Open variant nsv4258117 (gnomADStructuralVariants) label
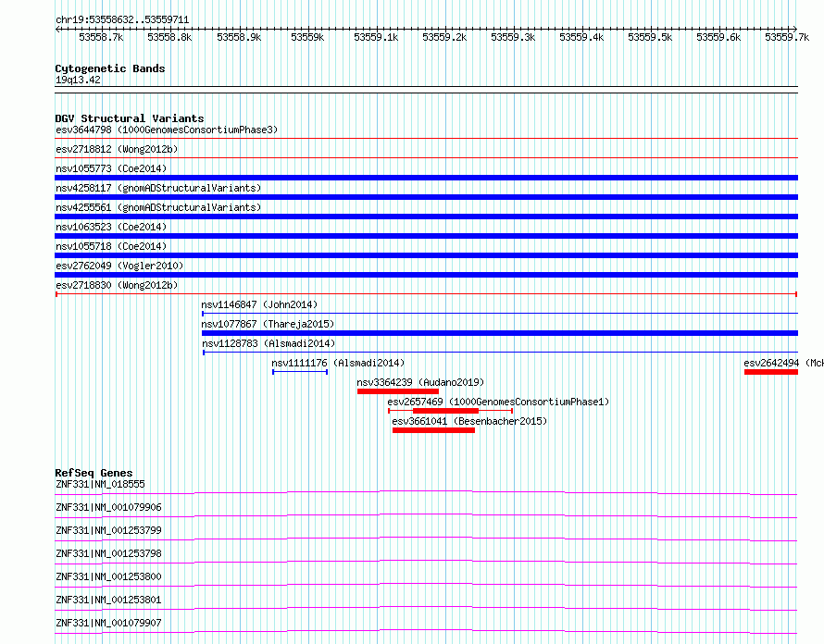 (158, 188)
